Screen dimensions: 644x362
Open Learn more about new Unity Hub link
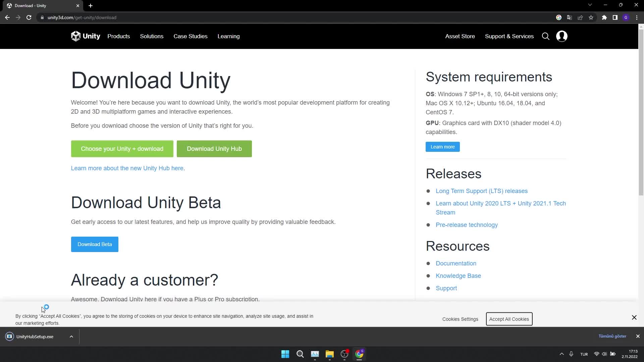coord(127,168)
